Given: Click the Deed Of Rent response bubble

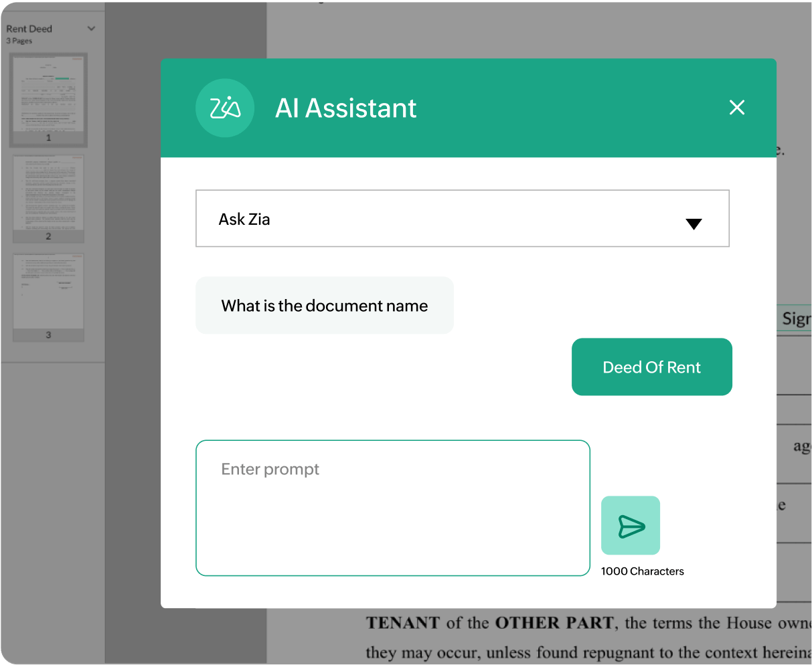Looking at the screenshot, I should tap(651, 367).
